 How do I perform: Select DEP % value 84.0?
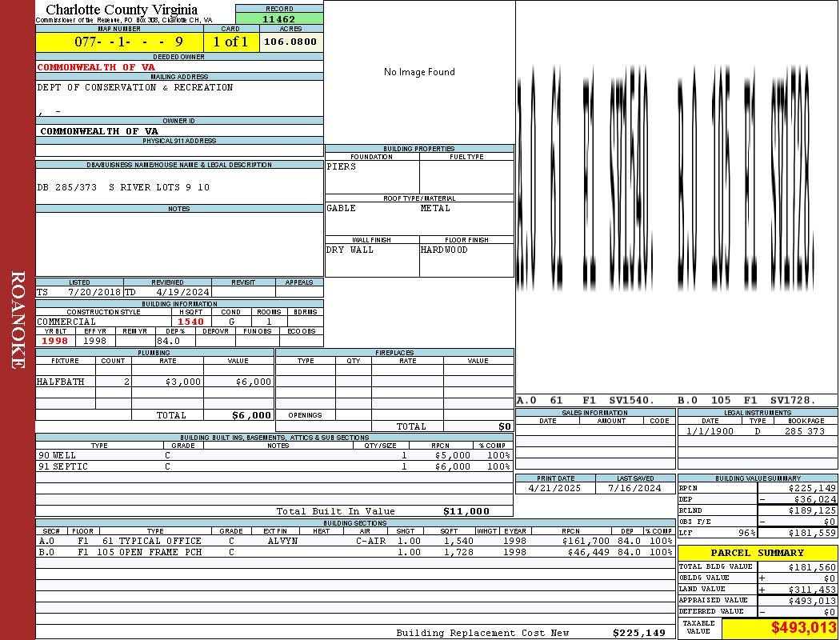pyautogui.click(x=168, y=341)
